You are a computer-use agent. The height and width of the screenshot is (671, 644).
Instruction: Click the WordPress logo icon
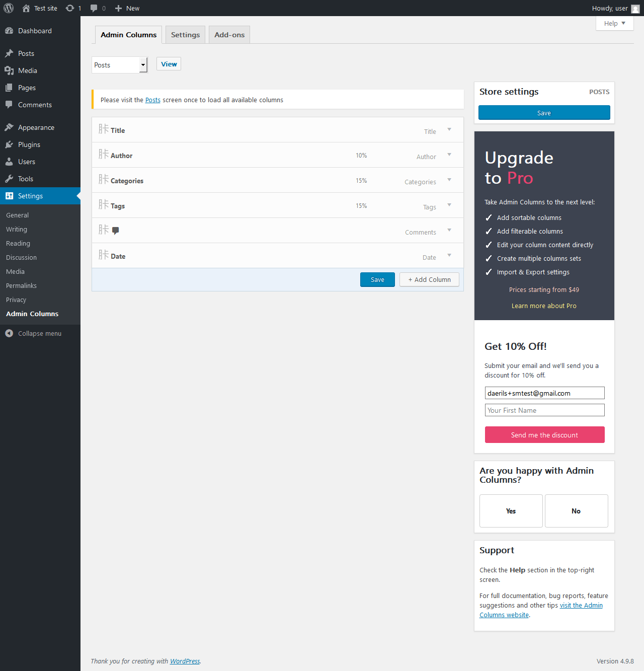[x=9, y=8]
